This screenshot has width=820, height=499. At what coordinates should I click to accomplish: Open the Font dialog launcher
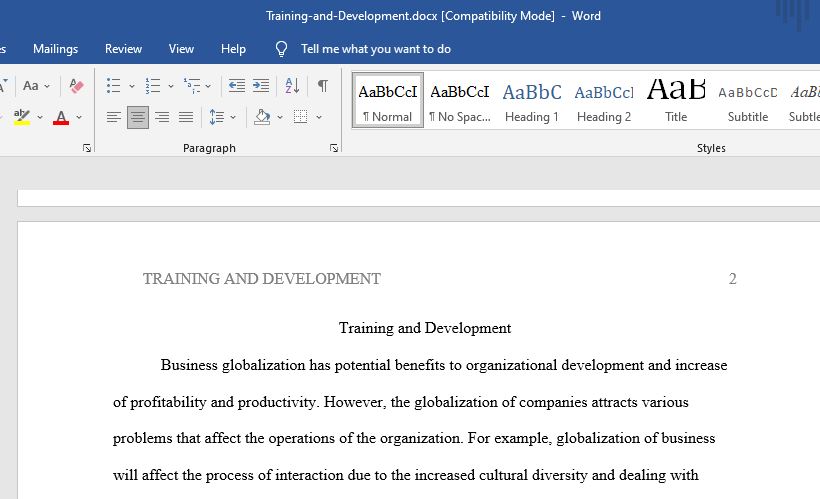click(x=87, y=149)
